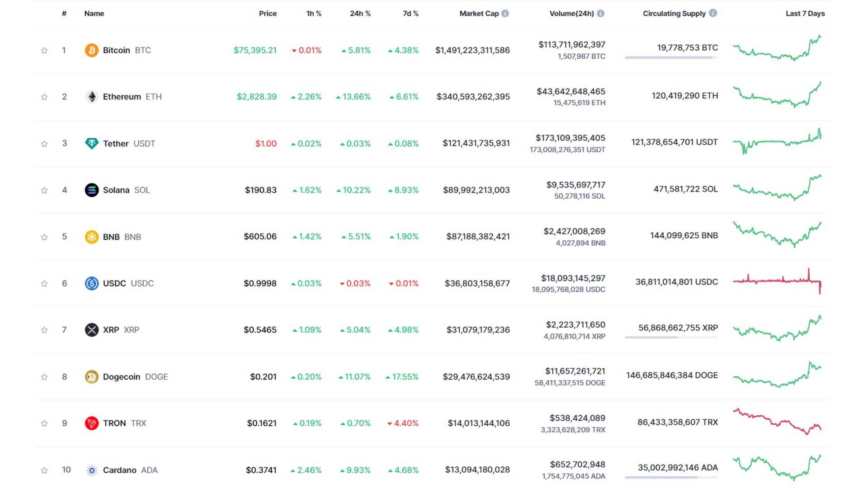The width and height of the screenshot is (868, 488).
Task: Open the Circulating Supply info tooltip icon
Action: point(713,14)
